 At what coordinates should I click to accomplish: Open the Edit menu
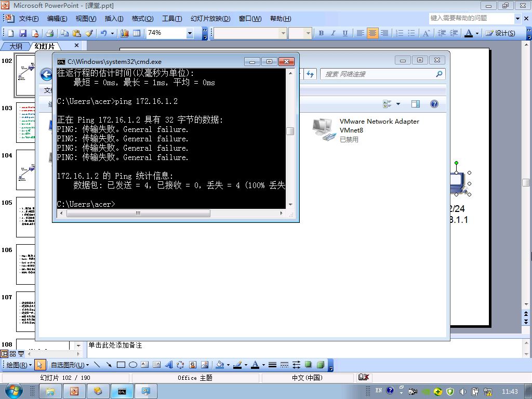[x=57, y=19]
